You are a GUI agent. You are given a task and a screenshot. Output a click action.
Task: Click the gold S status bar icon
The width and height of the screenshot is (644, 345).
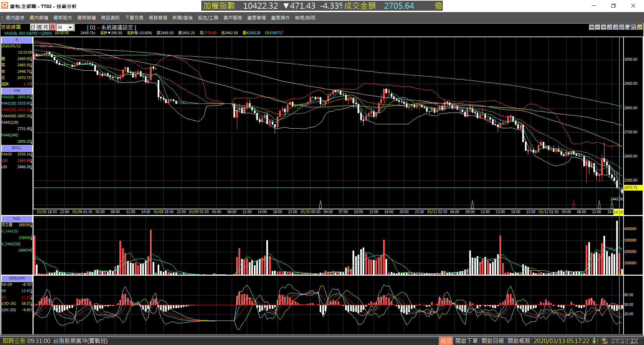pyautogui.click(x=604, y=341)
